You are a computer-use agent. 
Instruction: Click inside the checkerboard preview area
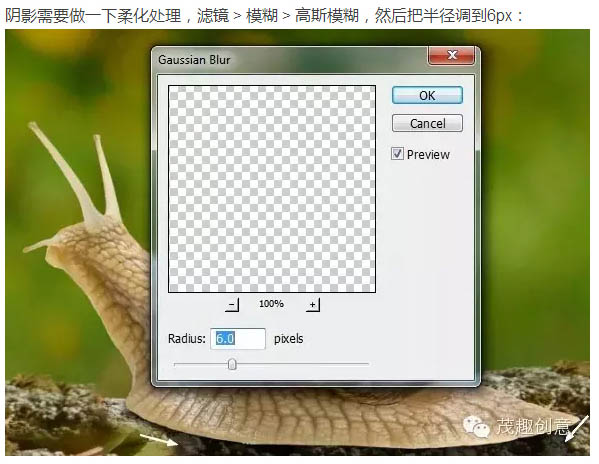tap(272, 189)
